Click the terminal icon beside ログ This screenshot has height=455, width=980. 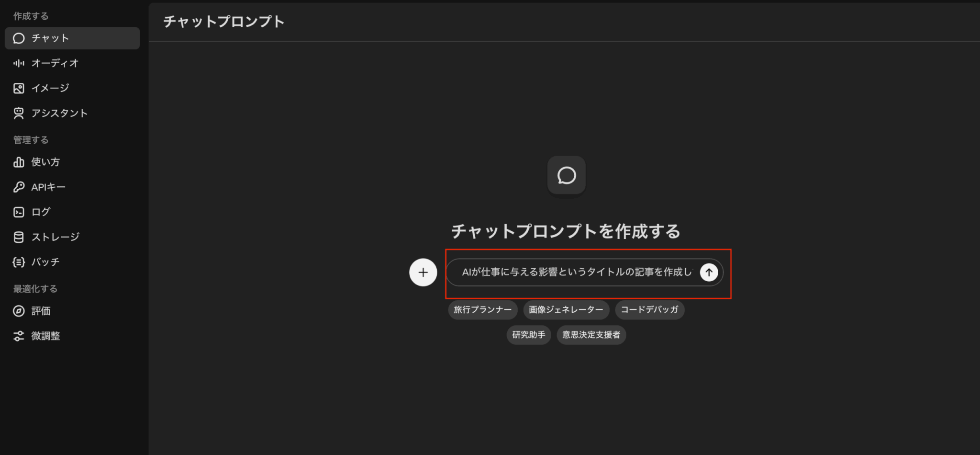click(x=19, y=212)
